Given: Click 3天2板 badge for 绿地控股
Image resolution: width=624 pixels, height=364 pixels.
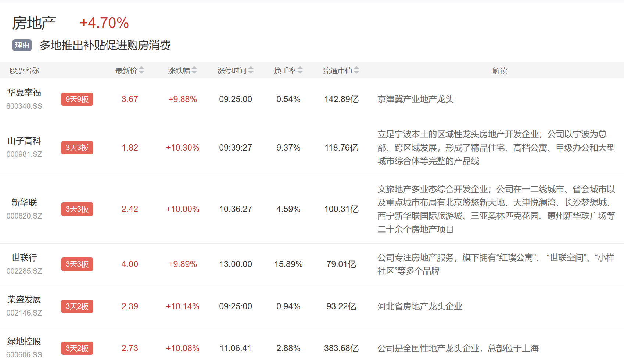Looking at the screenshot, I should (77, 348).
